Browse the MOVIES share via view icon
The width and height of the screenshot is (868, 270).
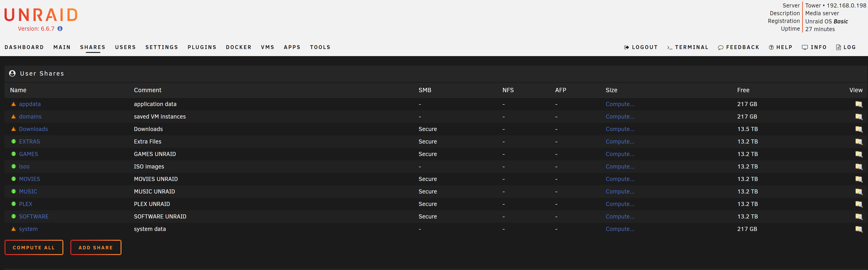coord(858,179)
